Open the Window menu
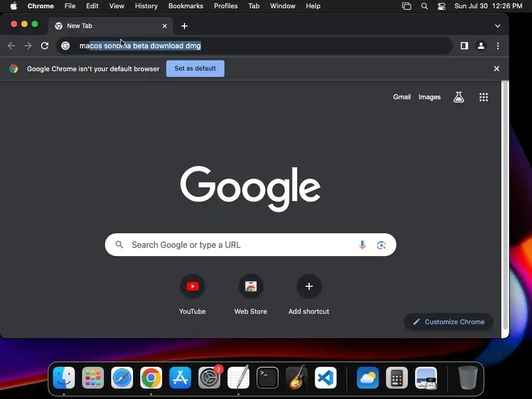Viewport: 532px width, 399px height. 283,6
